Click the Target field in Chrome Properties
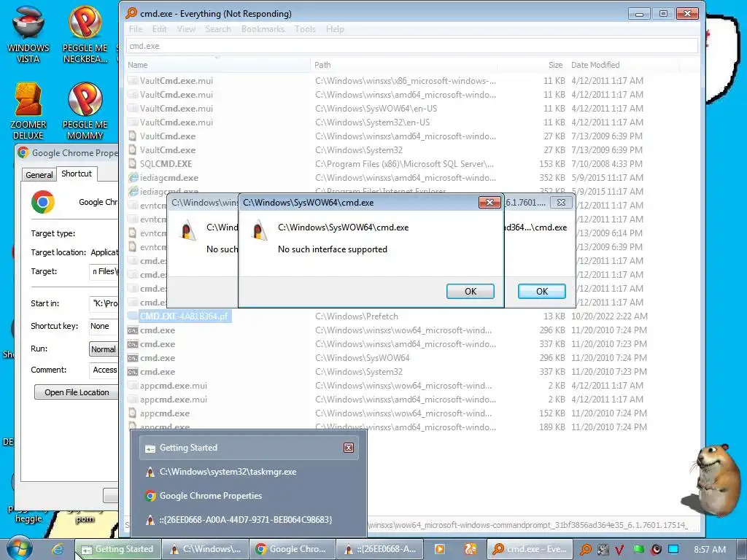 click(x=104, y=271)
